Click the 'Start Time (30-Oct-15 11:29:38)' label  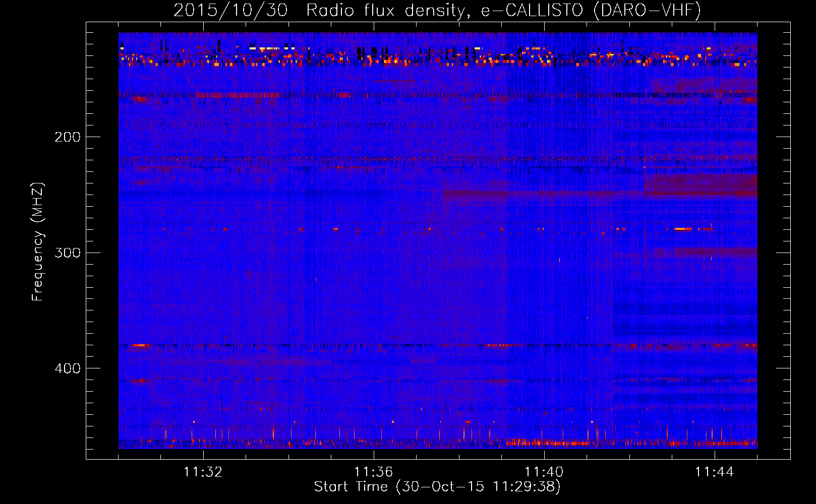click(437, 487)
